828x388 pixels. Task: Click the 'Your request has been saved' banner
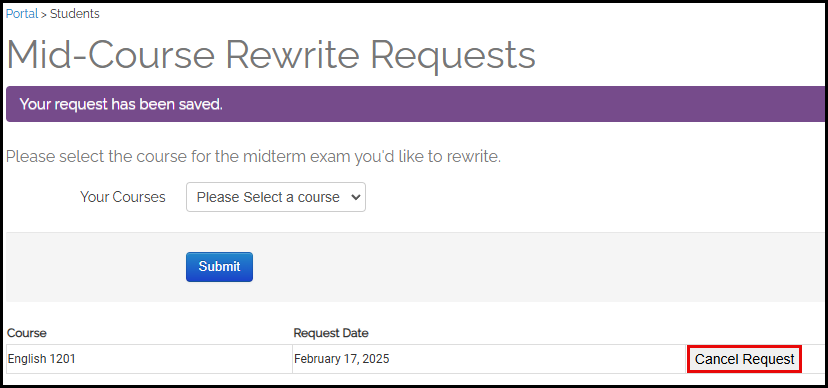[415, 104]
